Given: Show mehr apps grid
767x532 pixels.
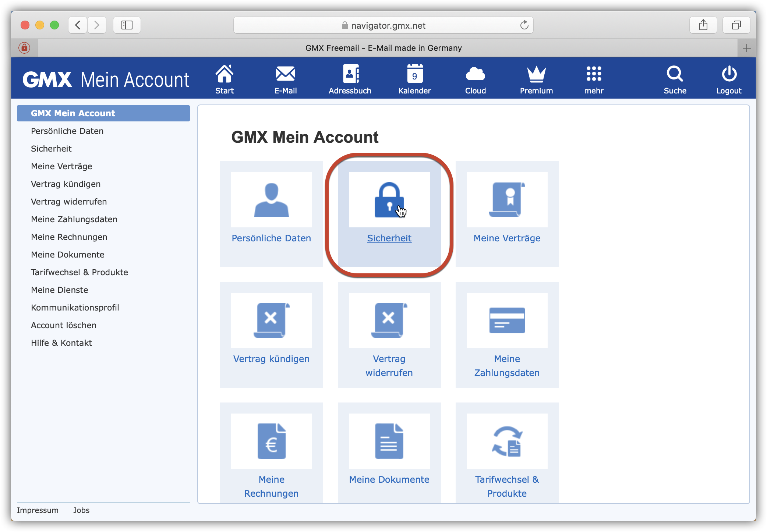Looking at the screenshot, I should (594, 74).
